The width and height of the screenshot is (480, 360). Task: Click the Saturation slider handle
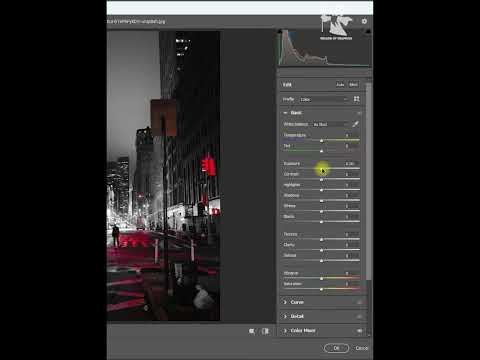tap(322, 289)
